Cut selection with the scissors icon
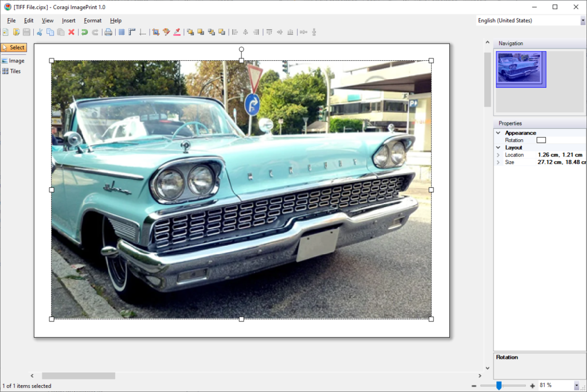Screen dimensions: 587x392 [40, 32]
